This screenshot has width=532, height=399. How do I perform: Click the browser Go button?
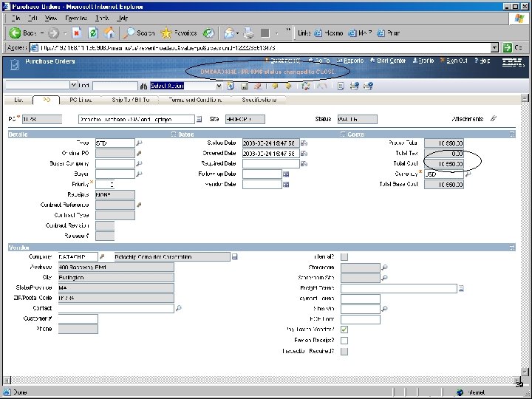point(513,48)
